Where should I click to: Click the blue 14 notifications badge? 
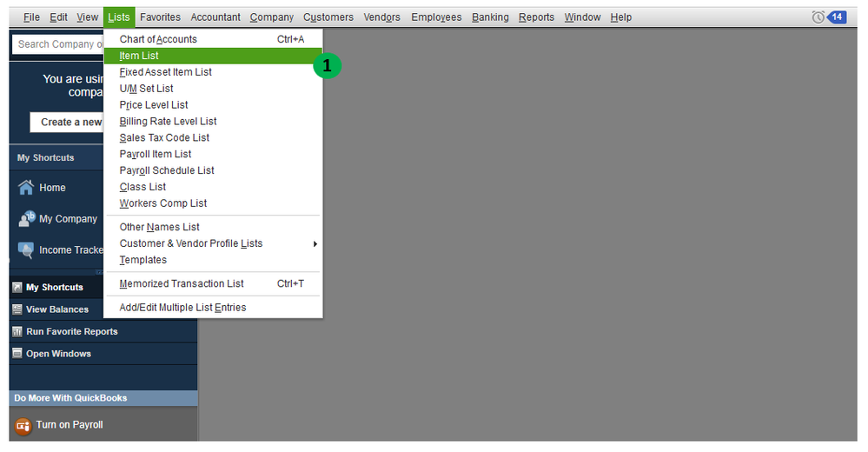pos(837,17)
